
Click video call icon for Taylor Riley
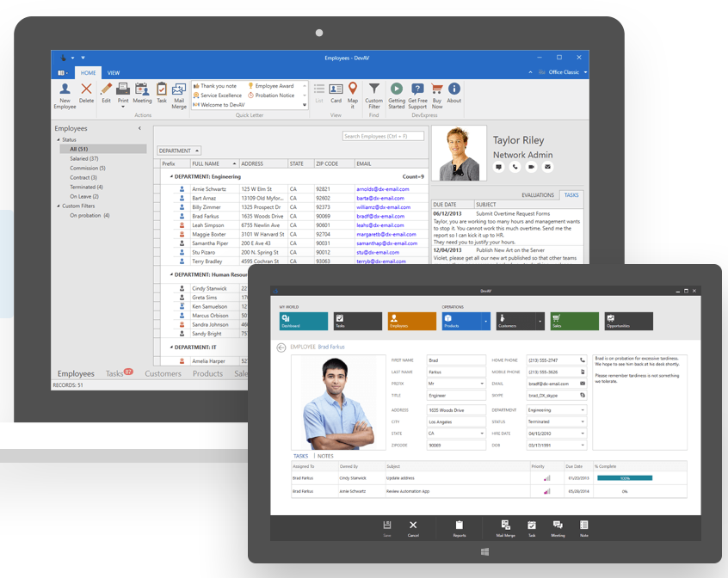click(531, 167)
